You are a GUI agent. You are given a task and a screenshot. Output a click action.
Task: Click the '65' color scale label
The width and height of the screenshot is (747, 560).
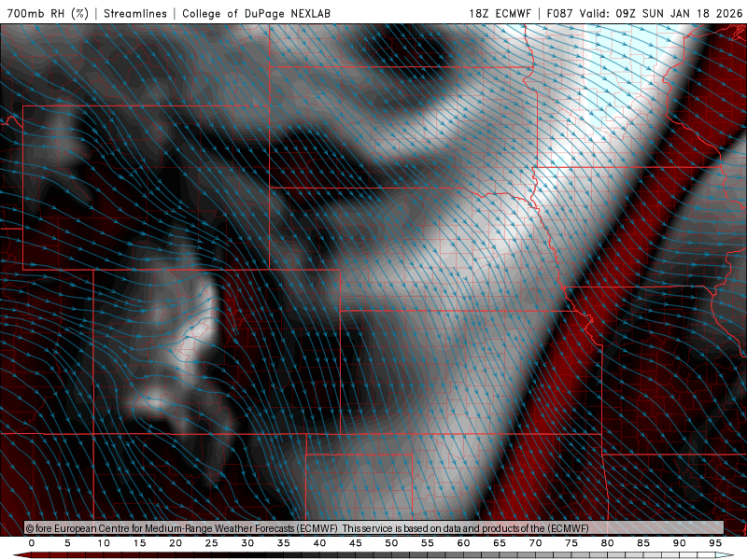500,543
